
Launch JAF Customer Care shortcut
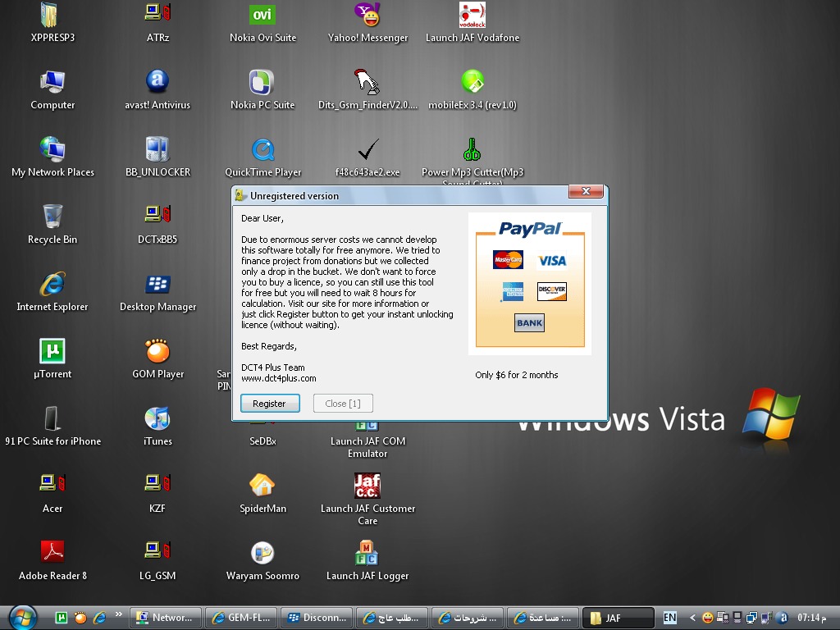coord(367,486)
